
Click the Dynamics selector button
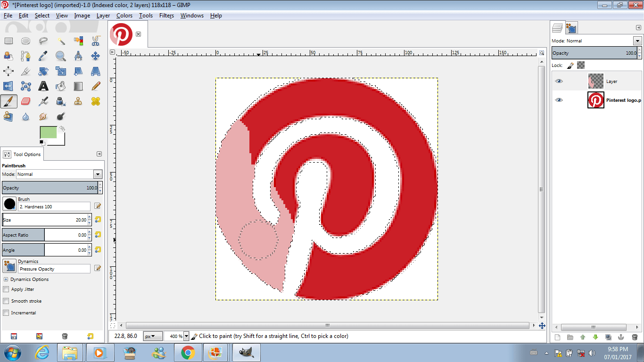point(9,266)
